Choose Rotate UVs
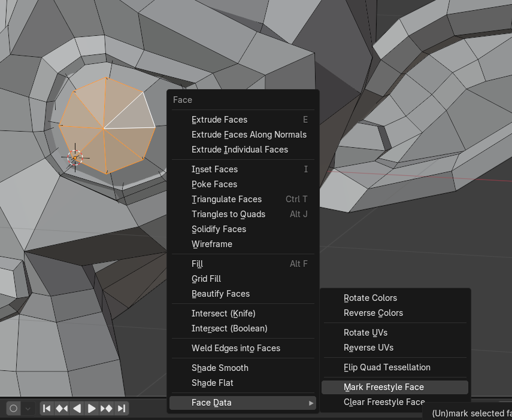Screen dimensions: 512x420 pyautogui.click(x=395, y=333)
